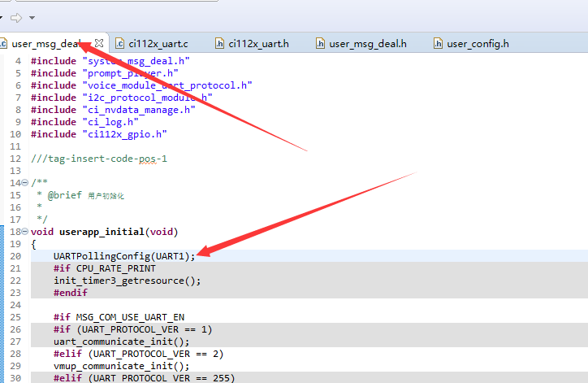Fold the userapp_initial function at line 18
588x383 pixels.
(x=25, y=232)
